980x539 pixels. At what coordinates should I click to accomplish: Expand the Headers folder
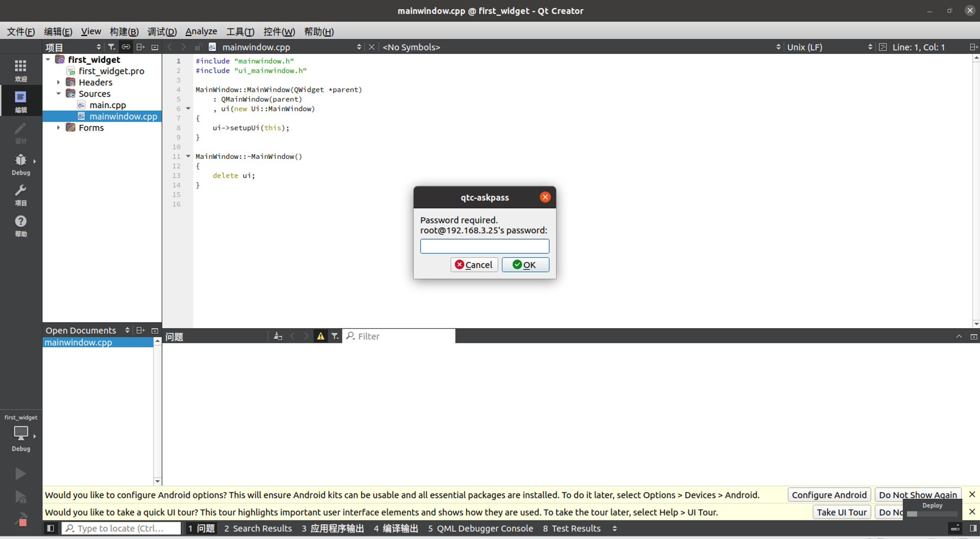[58, 82]
